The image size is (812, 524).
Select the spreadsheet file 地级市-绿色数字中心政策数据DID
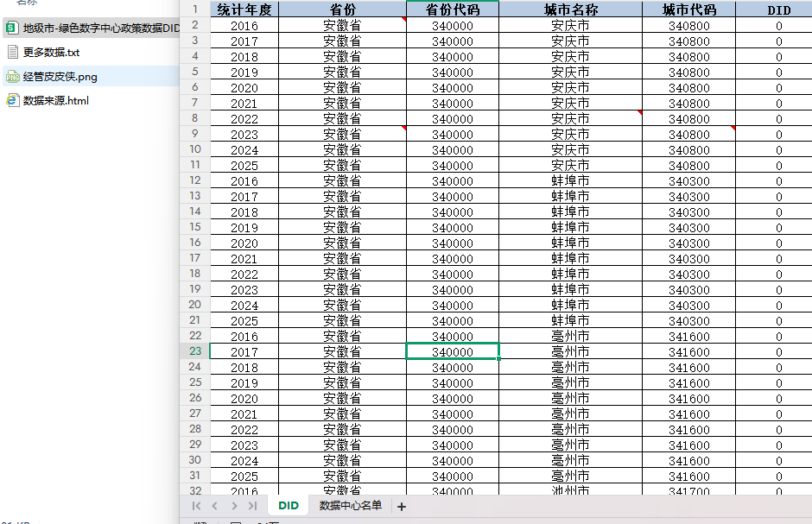92,28
